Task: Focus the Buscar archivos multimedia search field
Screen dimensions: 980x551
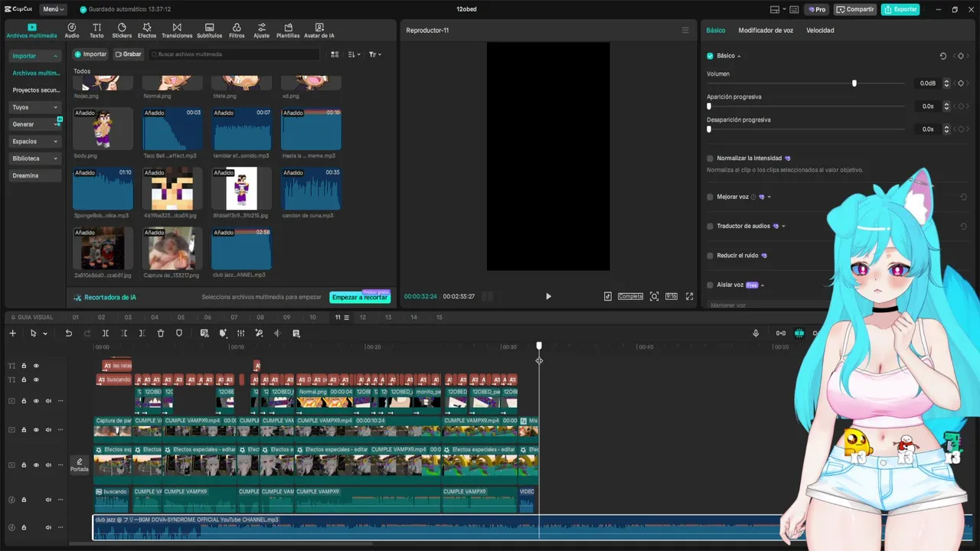Action: tap(234, 54)
